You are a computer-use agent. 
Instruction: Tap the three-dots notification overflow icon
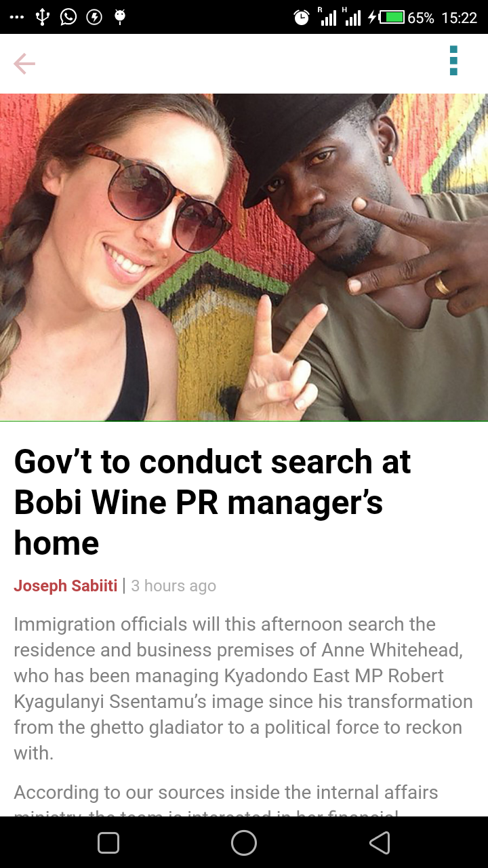(x=17, y=17)
